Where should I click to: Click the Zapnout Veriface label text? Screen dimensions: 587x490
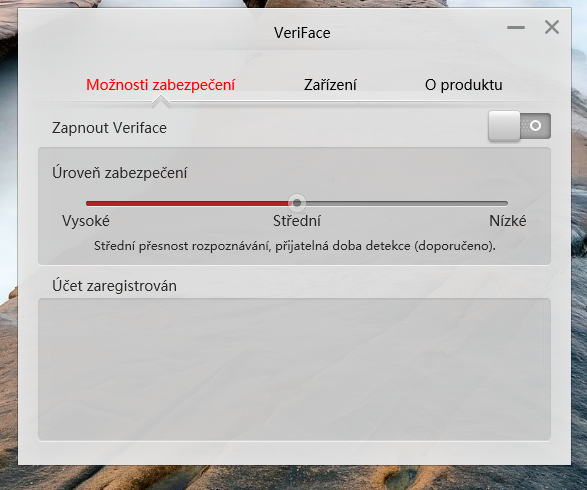[109, 128]
